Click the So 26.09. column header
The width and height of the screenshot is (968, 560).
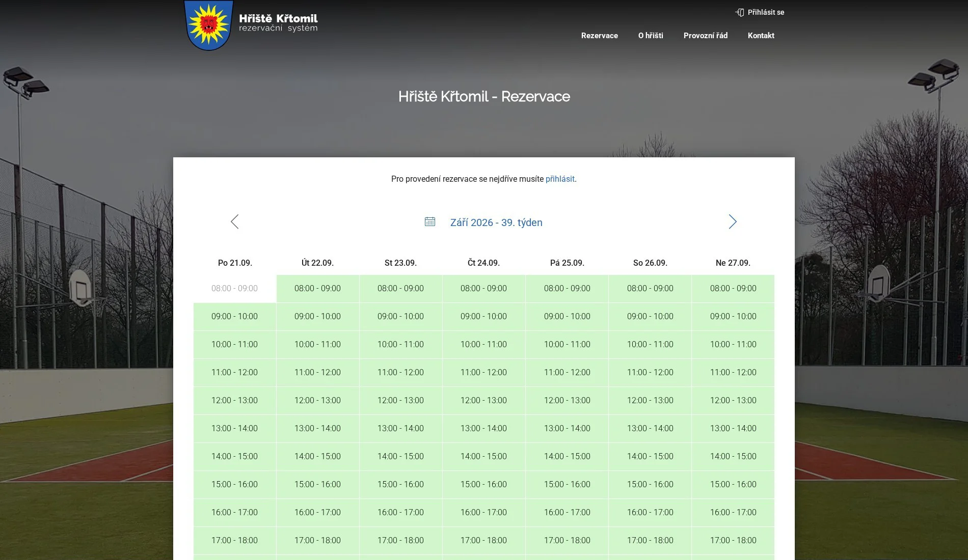(x=650, y=263)
